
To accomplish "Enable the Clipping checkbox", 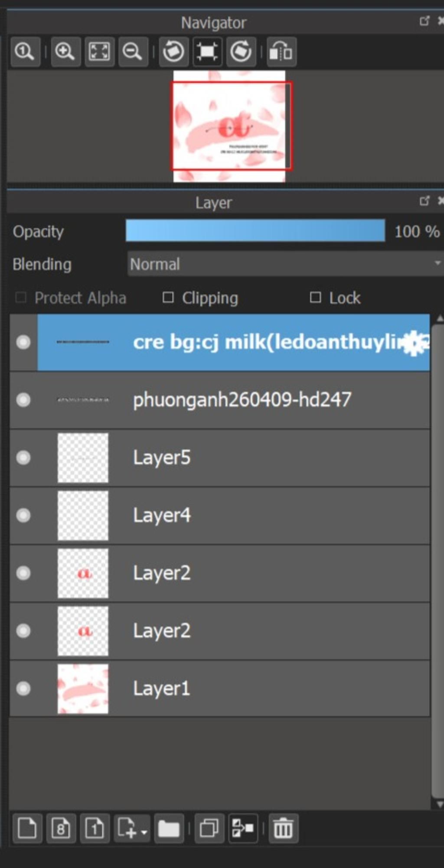I will (x=168, y=297).
